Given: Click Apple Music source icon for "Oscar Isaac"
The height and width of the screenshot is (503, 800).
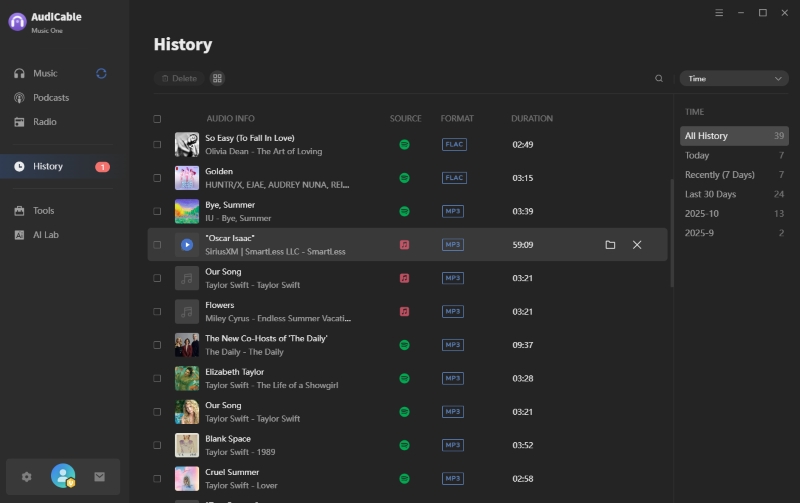Looking at the screenshot, I should (x=404, y=245).
